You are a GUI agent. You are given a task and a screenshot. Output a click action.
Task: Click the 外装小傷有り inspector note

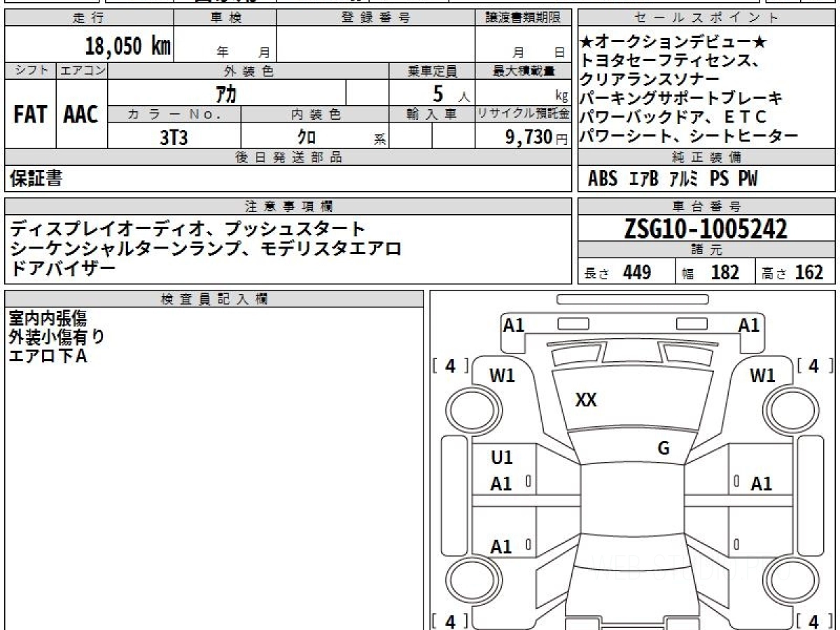pos(57,337)
